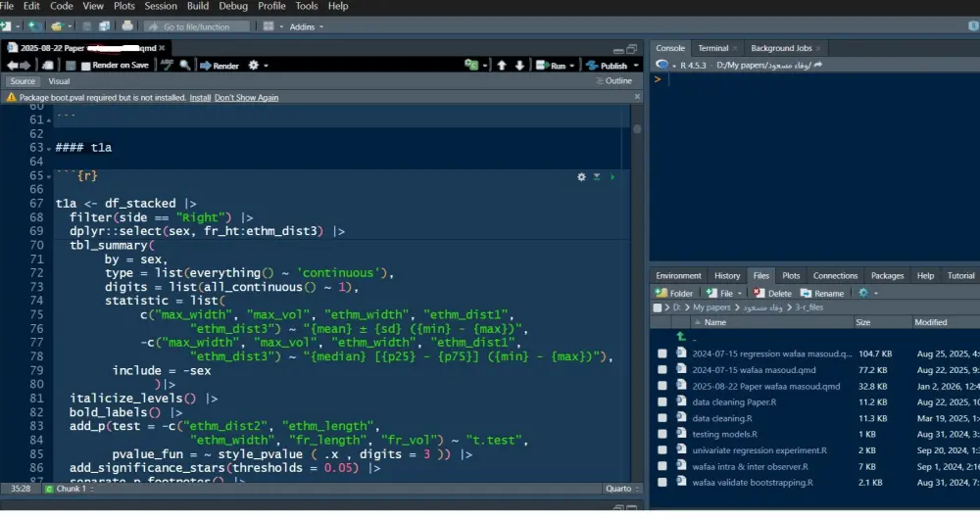Close the boot.pval warning bar
This screenshot has height=518, width=980.
click(x=637, y=97)
